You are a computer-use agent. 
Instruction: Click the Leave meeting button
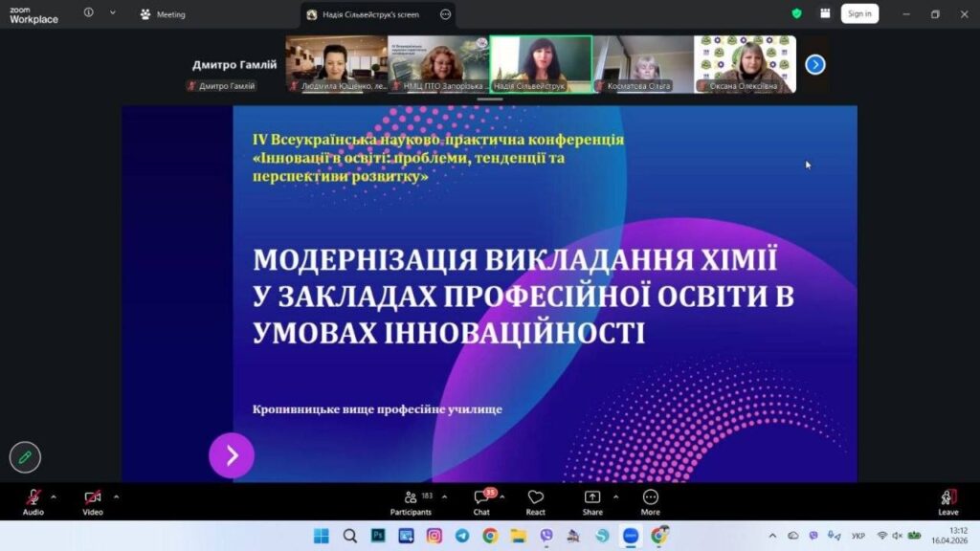[x=947, y=498]
